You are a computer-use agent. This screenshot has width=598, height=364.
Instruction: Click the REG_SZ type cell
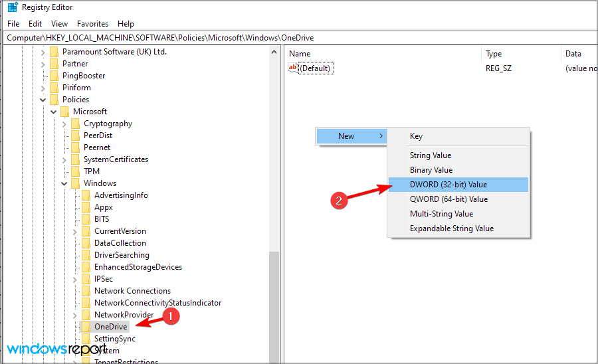point(498,68)
